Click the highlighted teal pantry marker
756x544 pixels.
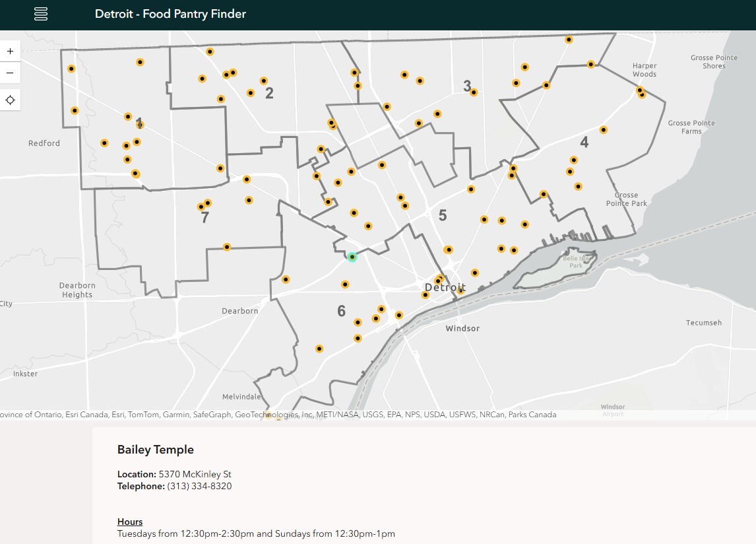tap(352, 257)
